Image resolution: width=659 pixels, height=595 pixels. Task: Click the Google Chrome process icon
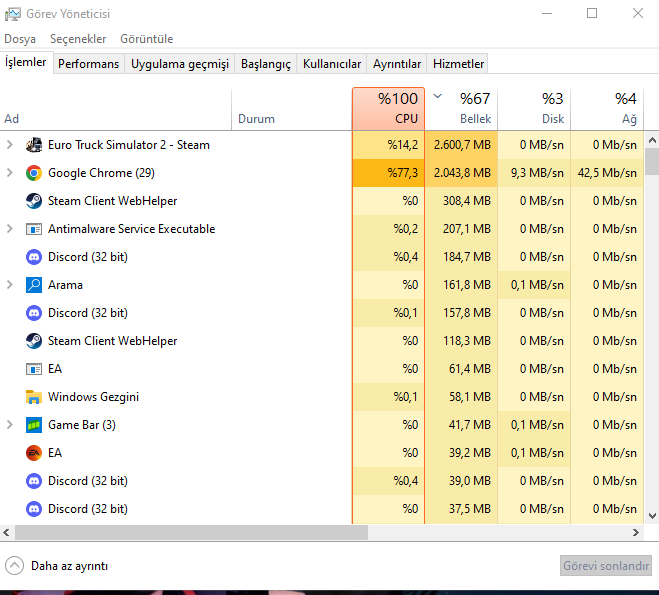[x=34, y=173]
